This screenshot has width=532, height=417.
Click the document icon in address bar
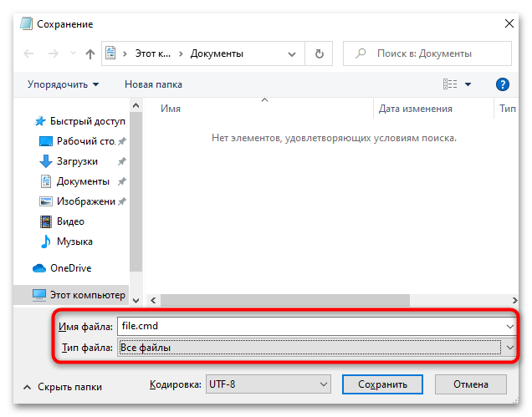tap(110, 53)
